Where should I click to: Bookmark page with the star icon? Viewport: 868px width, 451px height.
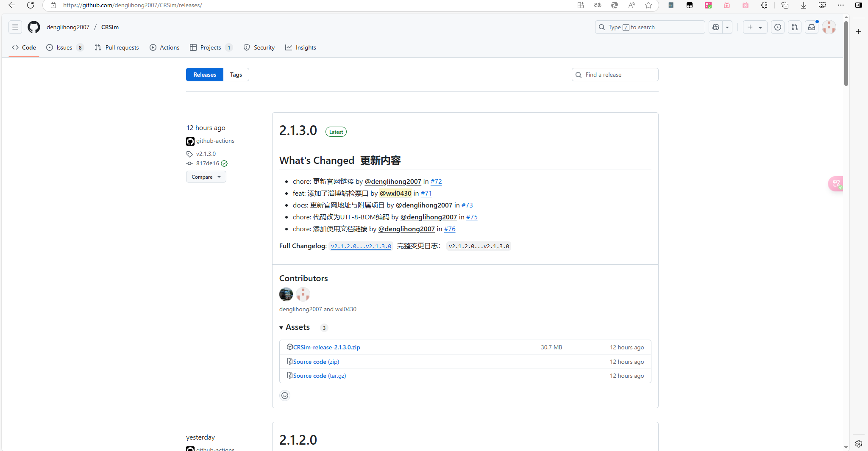coord(648,5)
